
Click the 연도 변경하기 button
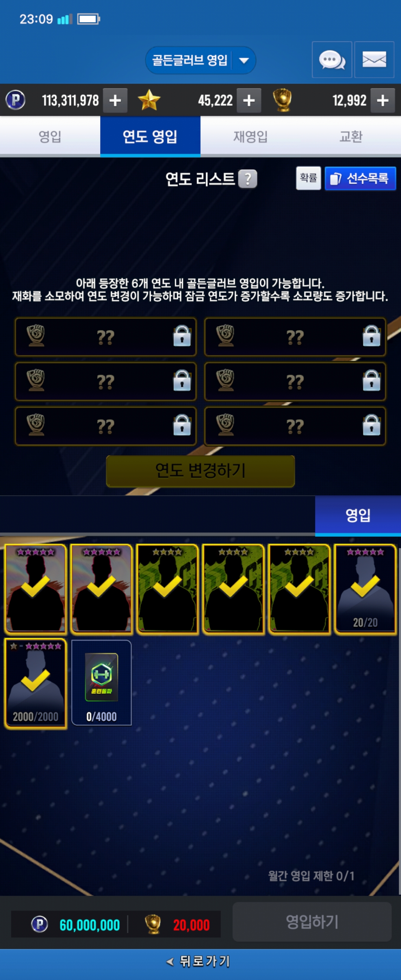[x=200, y=471]
